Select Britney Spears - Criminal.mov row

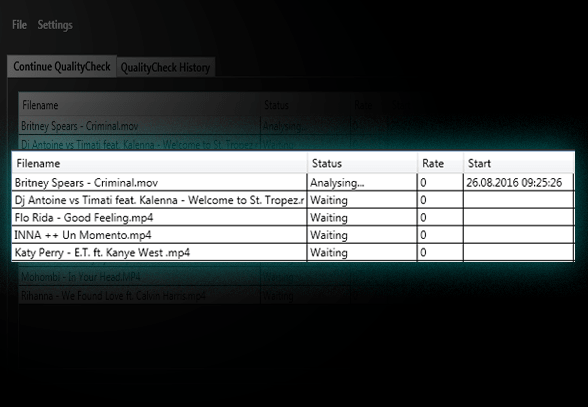[x=293, y=183]
